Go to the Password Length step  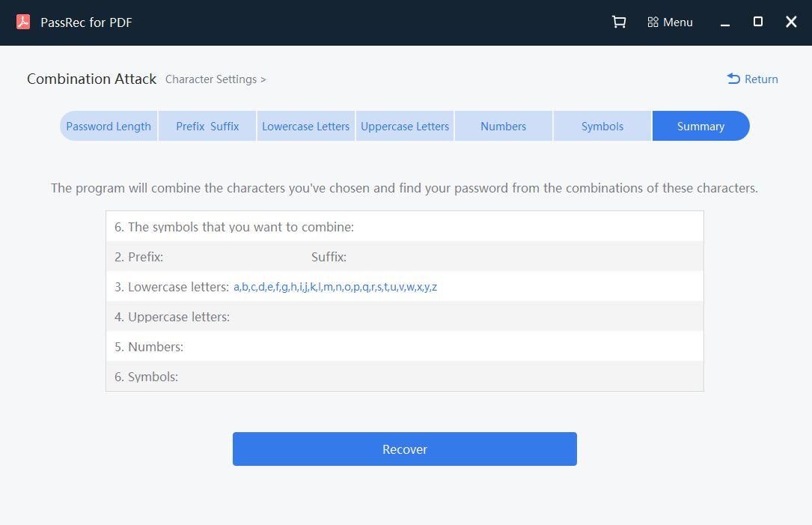tap(109, 126)
